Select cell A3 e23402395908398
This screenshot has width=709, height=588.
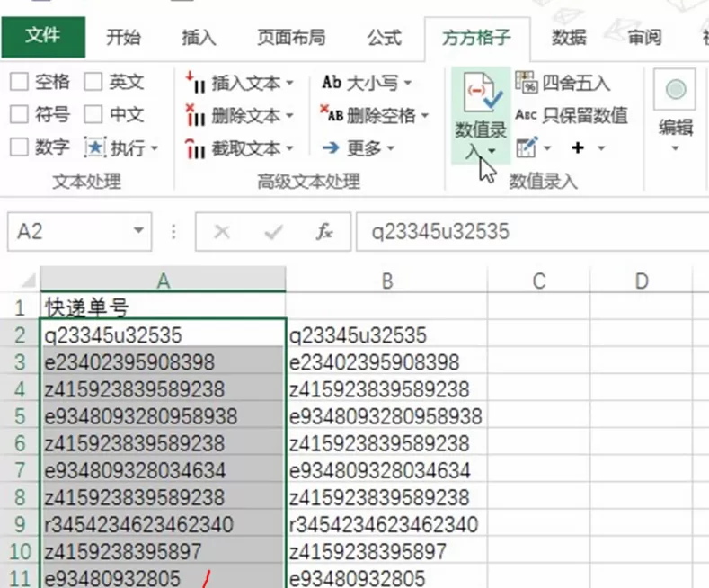click(x=164, y=361)
